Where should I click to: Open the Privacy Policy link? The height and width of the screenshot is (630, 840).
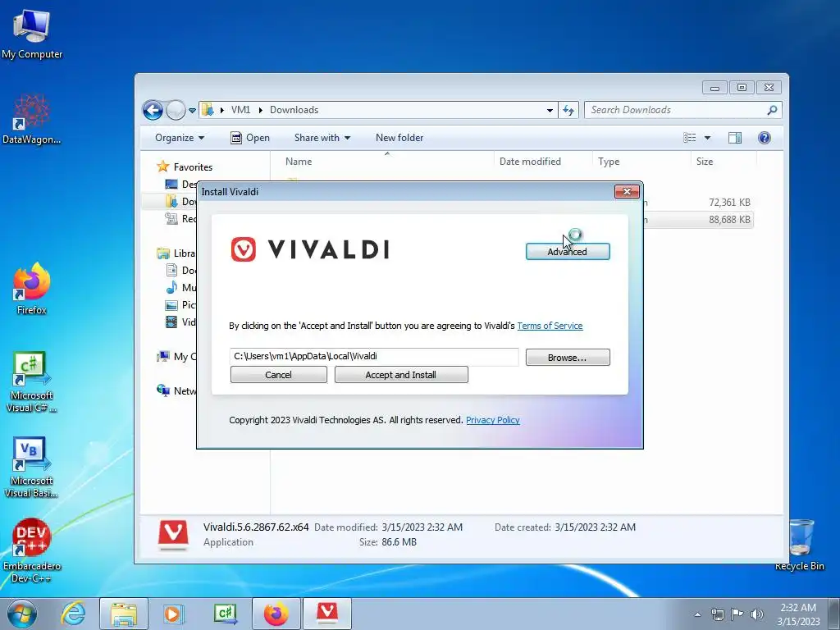tap(492, 420)
